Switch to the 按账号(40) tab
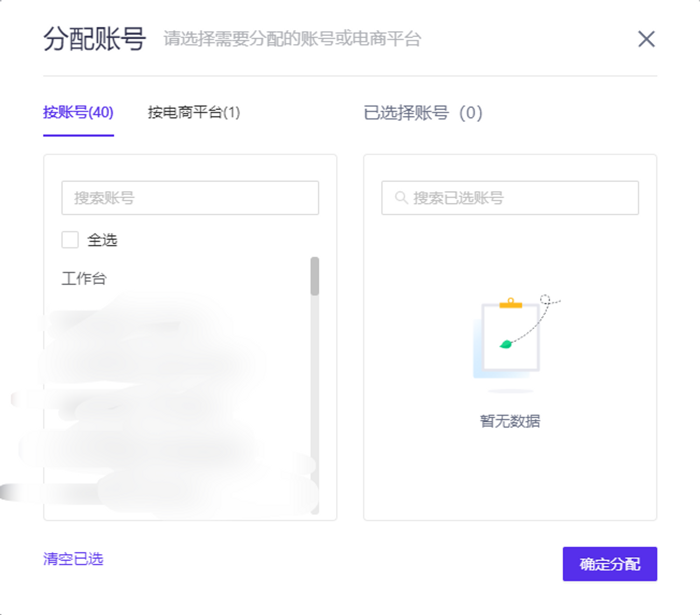Screen dimensions: 700x615 [x=78, y=113]
